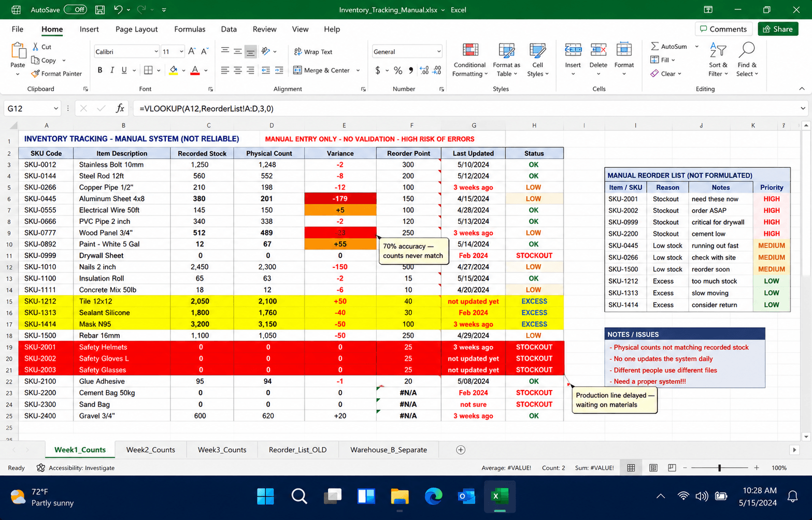Click the Cut scissors icon
The height and width of the screenshot is (520, 812).
pos(35,47)
